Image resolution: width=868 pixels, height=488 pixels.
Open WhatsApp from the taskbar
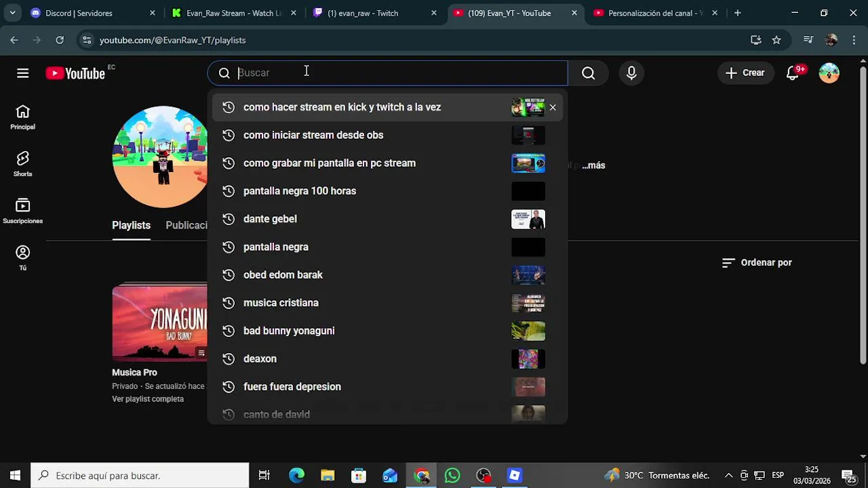point(452,476)
